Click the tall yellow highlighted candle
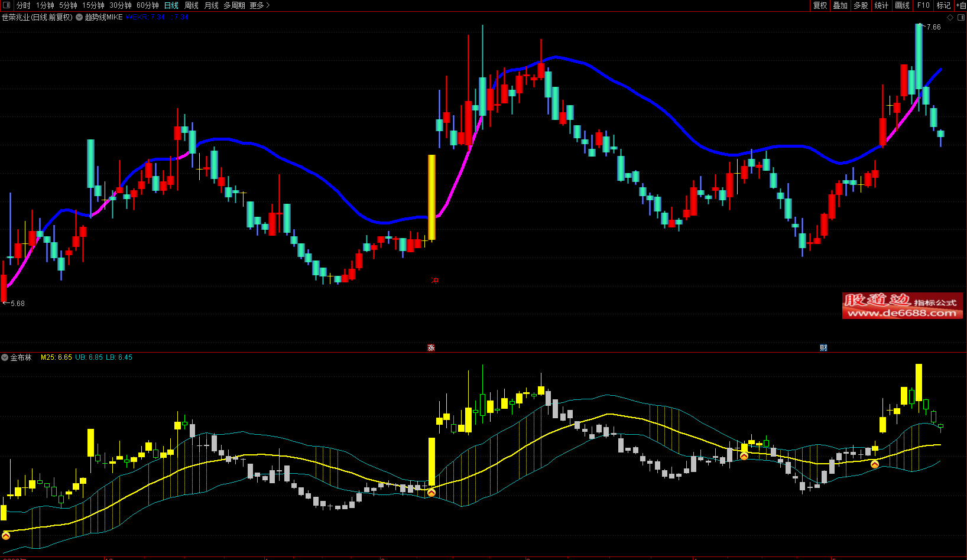This screenshot has height=560, width=967. 431,197
